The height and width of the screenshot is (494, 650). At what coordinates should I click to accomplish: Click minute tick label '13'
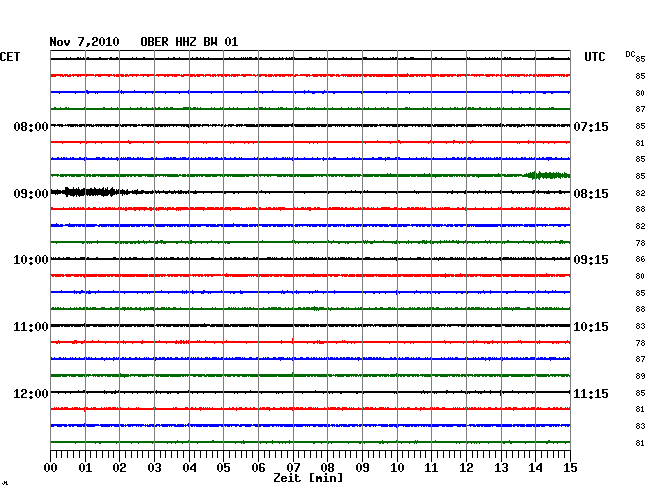501,467
